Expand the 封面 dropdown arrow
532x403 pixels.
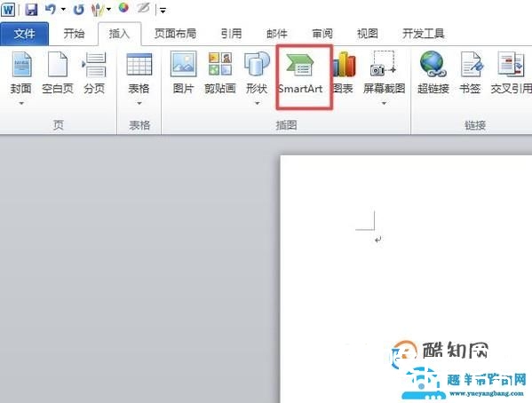(21, 103)
